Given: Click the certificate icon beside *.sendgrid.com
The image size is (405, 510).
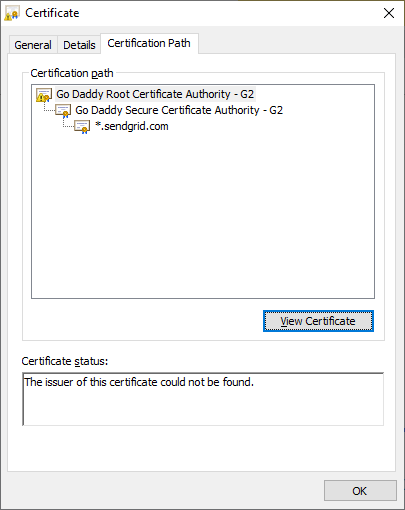Looking at the screenshot, I should (x=82, y=127).
